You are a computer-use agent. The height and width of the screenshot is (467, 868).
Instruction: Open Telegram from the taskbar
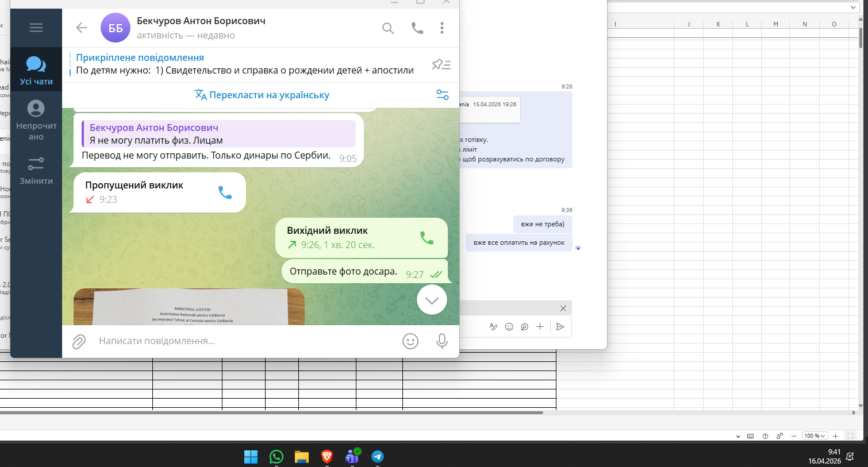coord(378,457)
